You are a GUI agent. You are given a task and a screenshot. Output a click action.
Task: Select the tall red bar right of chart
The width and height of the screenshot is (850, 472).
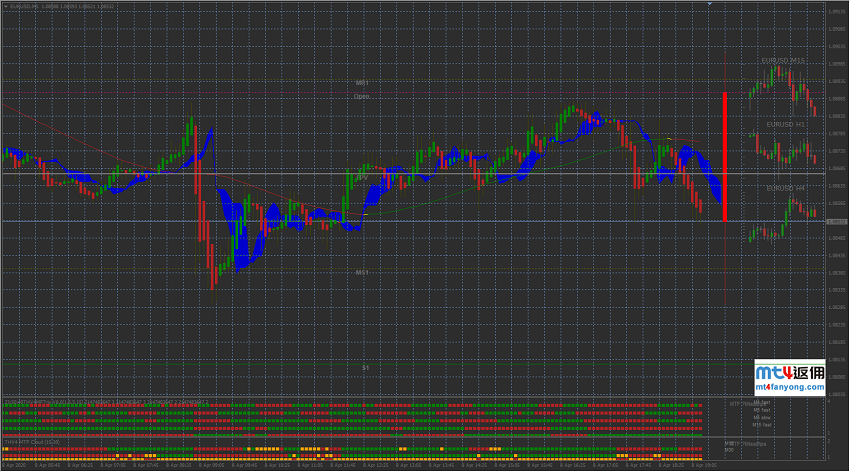[x=725, y=157]
